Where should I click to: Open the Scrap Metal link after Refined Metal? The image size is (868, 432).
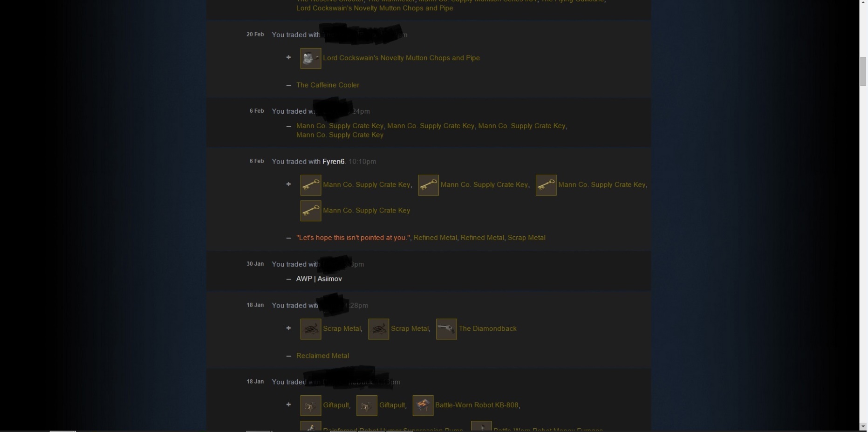point(526,238)
